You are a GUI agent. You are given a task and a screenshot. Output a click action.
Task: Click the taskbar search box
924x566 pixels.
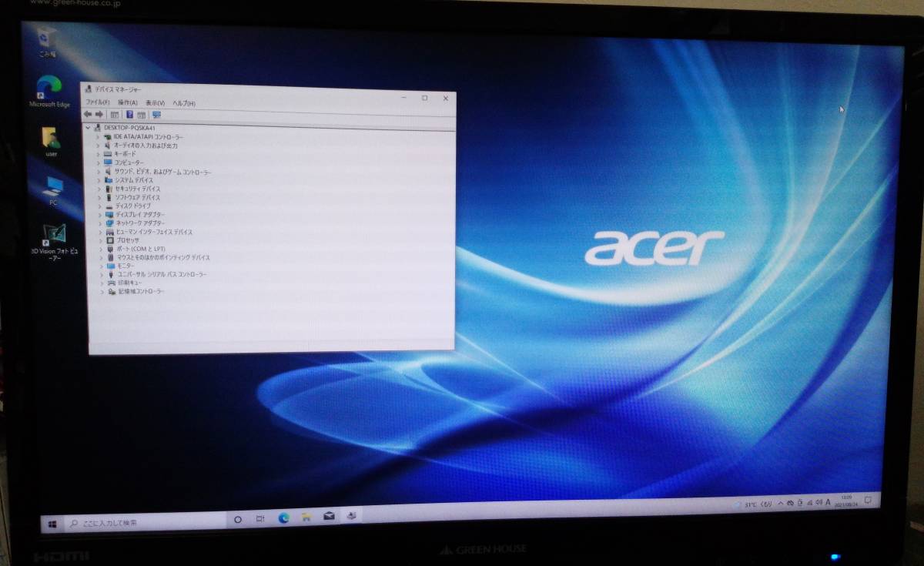pyautogui.click(x=146, y=522)
